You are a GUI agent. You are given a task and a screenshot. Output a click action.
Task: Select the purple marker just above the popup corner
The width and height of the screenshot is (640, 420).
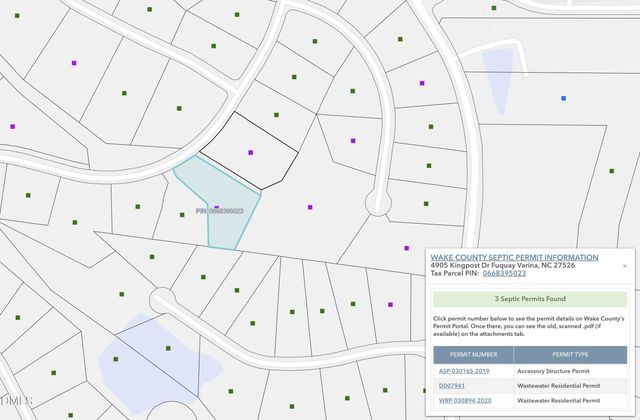[x=406, y=248]
